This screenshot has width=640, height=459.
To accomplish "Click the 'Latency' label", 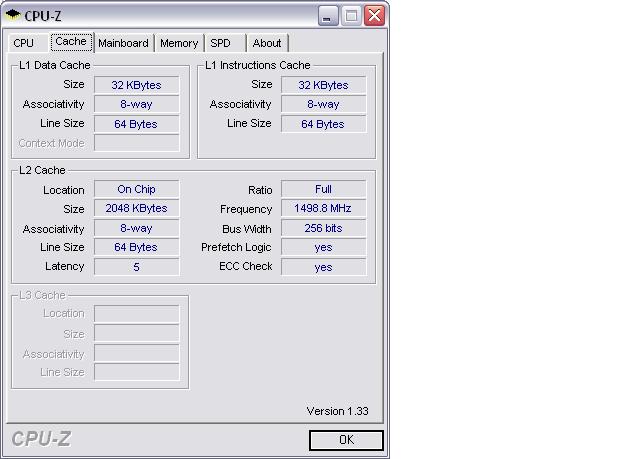I will pos(64,266).
